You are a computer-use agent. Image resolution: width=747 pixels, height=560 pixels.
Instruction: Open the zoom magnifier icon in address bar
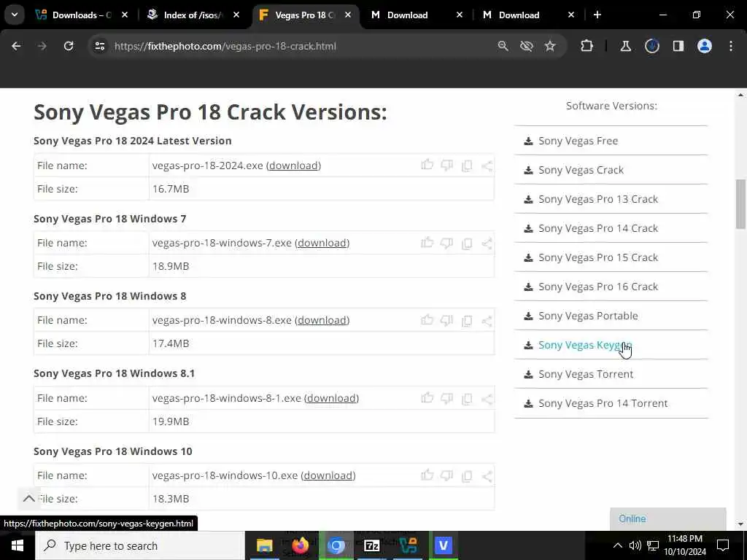503,46
